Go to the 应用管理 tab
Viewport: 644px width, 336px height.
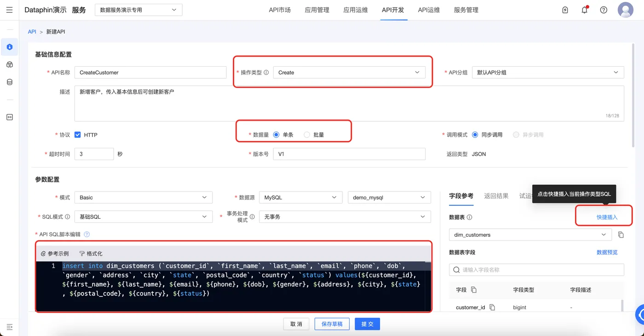click(x=317, y=10)
